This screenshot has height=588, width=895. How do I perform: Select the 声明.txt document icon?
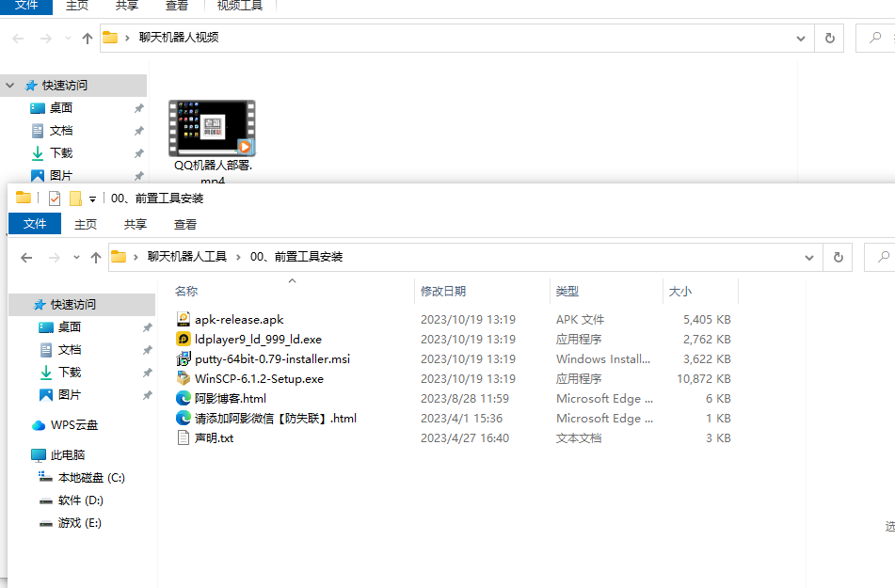184,437
